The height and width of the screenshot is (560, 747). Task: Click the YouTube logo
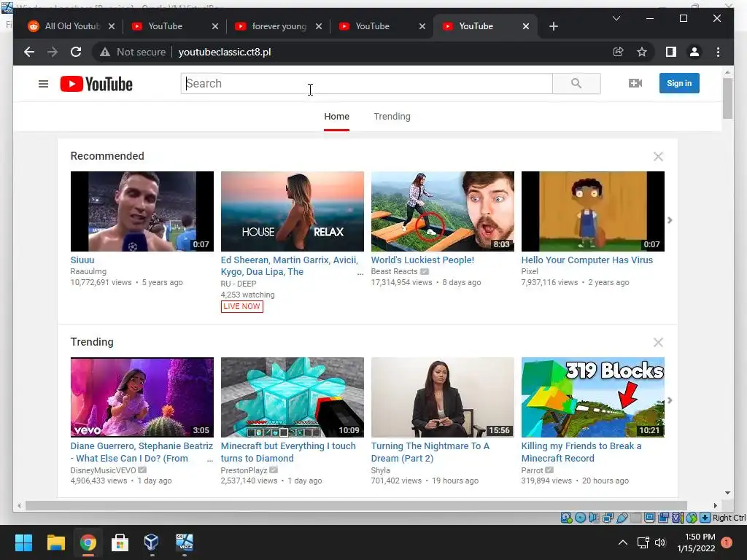pos(96,84)
